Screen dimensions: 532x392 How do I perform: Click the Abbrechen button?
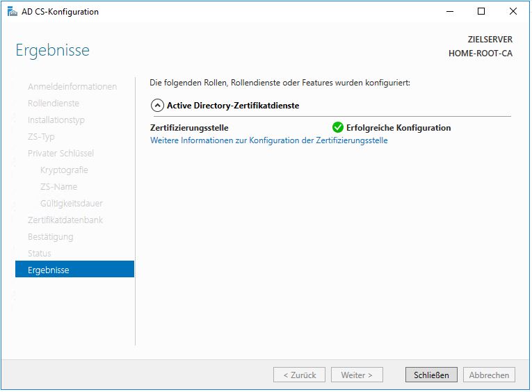pos(489,375)
